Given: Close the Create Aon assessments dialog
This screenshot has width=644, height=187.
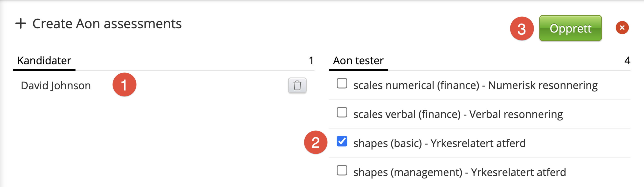Looking at the screenshot, I should coord(622,27).
